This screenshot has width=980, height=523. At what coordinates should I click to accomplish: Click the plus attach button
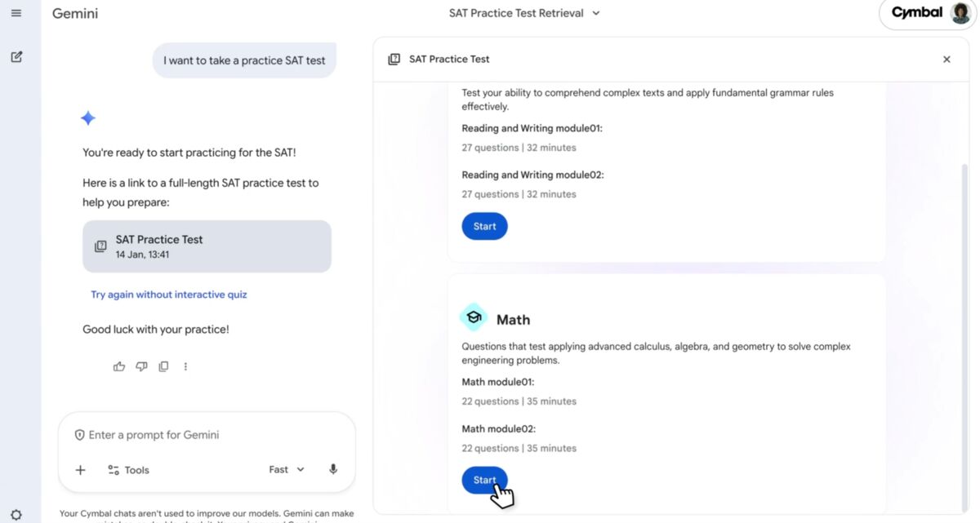coord(80,470)
